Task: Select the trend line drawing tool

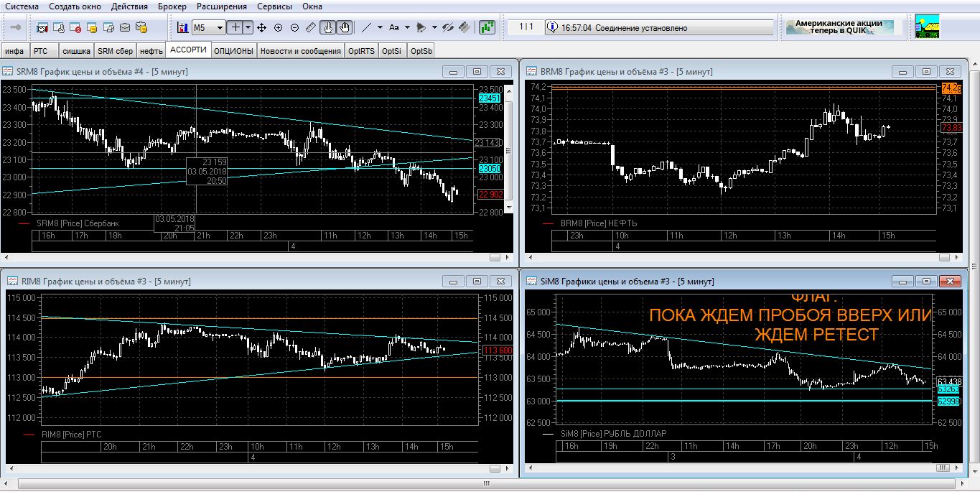Action: coord(366,27)
